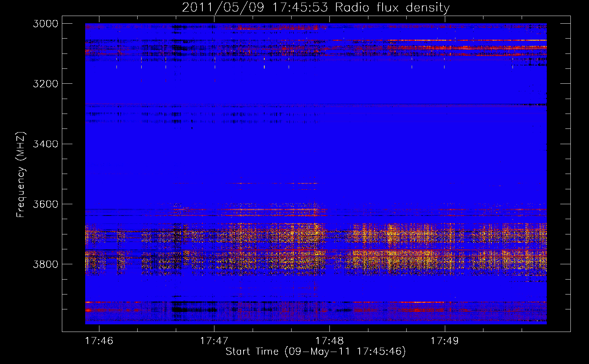The height and width of the screenshot is (364, 589).
Task: Click the 3200 frequency tick label
Action: tap(46, 84)
